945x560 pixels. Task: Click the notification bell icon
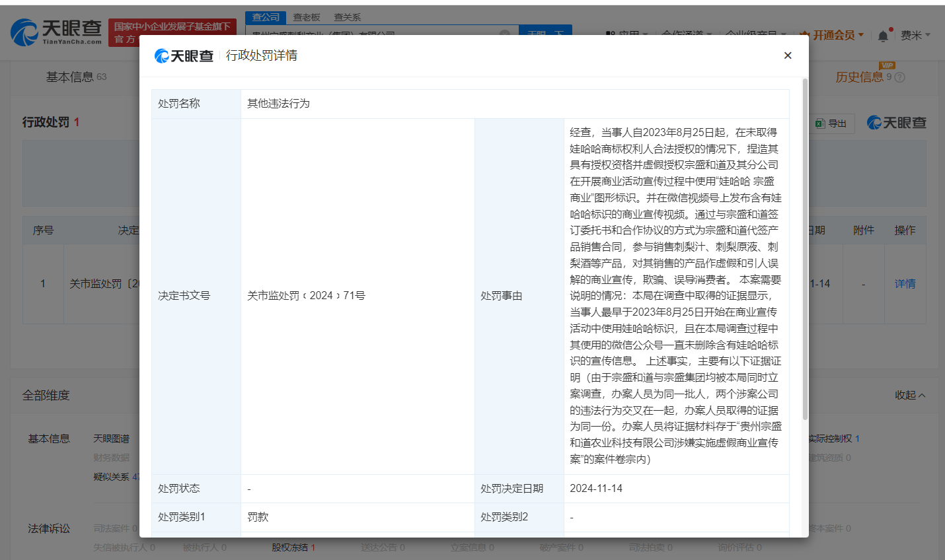pos(883,36)
